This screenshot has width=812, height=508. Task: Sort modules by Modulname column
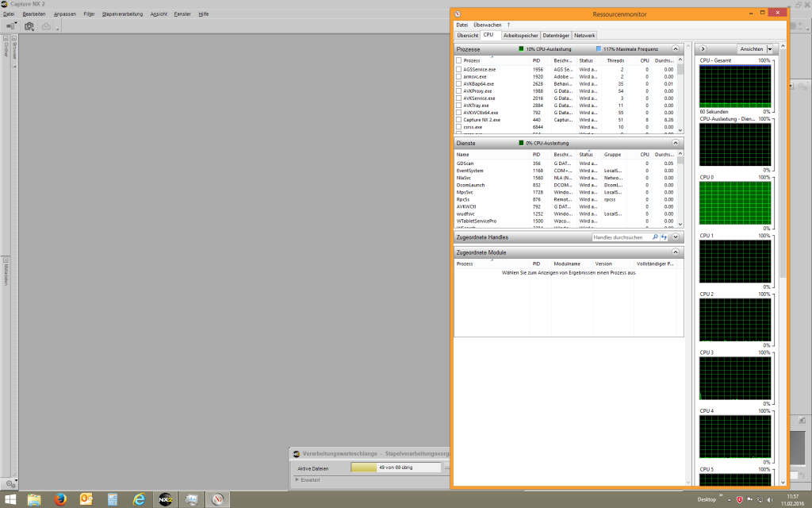tap(567, 264)
